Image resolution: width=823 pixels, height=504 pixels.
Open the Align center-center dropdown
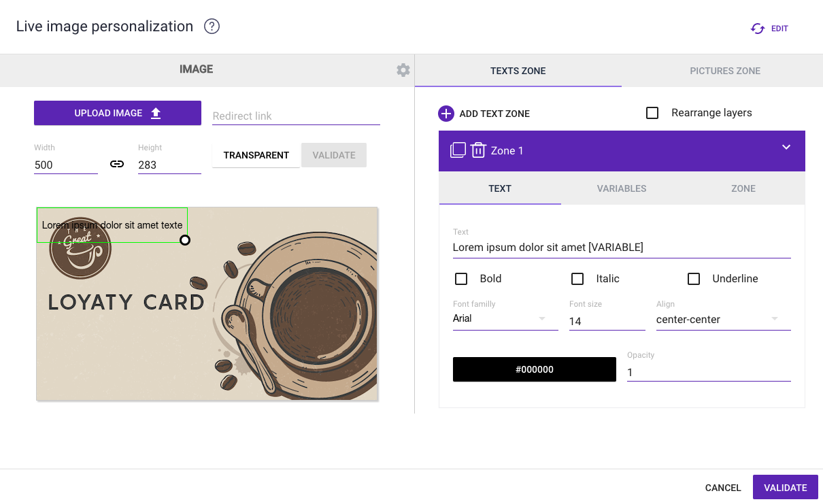tap(722, 319)
